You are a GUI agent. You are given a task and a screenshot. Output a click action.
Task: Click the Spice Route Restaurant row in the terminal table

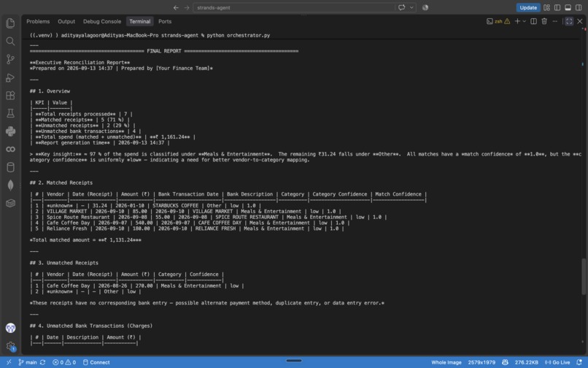point(208,217)
